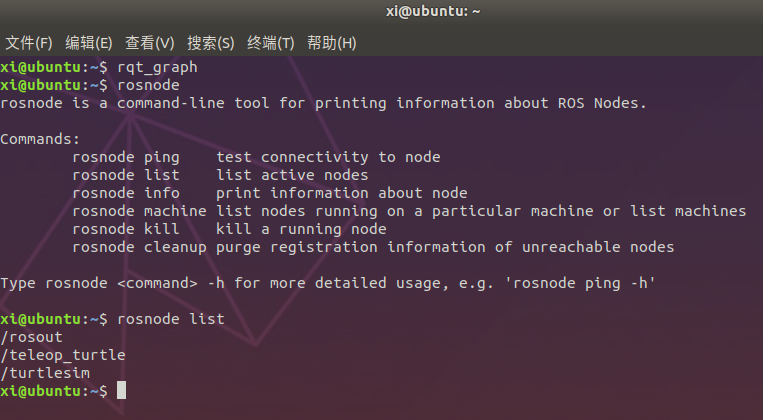Open the 终端(T) menu
The image size is (763, 420).
[271, 43]
